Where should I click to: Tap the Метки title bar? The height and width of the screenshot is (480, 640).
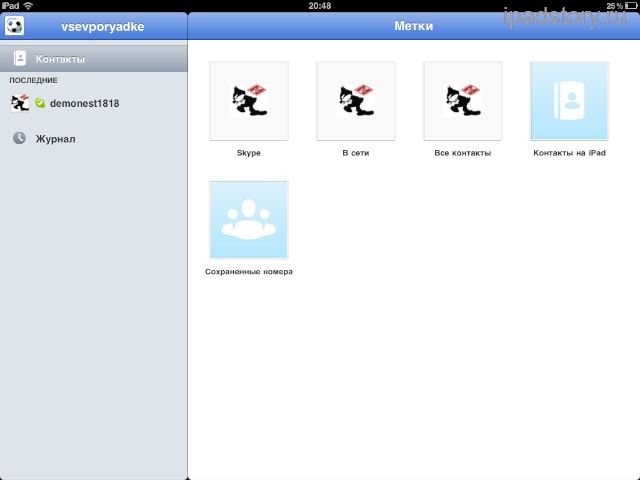tap(413, 26)
